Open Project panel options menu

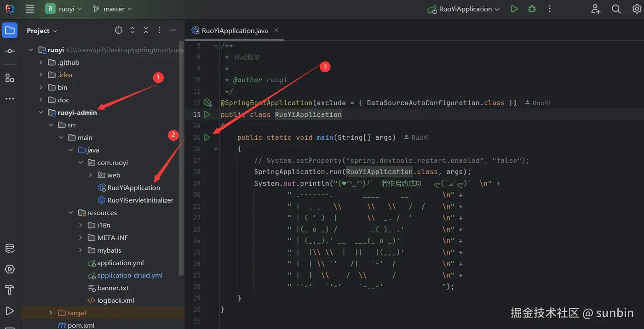[x=160, y=30]
